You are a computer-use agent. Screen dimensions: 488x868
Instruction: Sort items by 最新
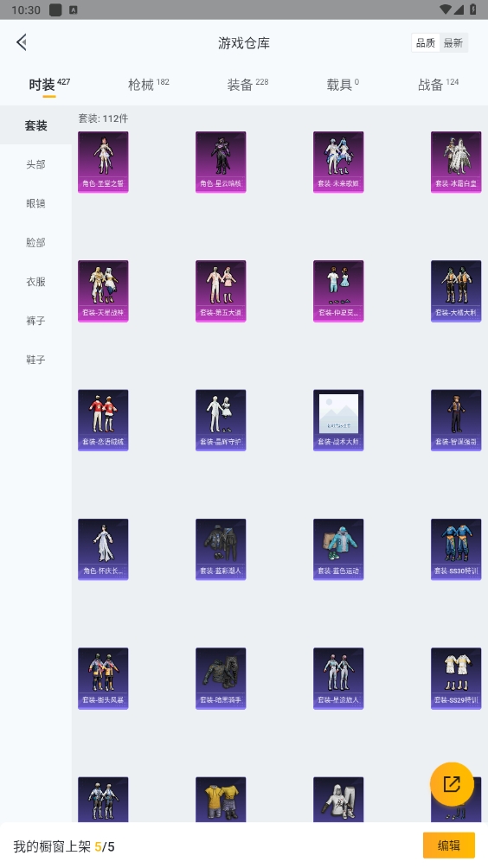(453, 42)
